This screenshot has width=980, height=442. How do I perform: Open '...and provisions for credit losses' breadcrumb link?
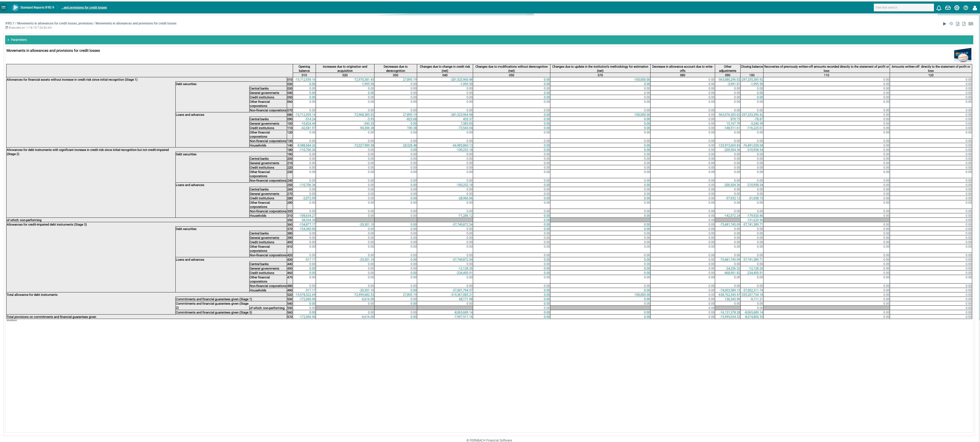[85, 8]
